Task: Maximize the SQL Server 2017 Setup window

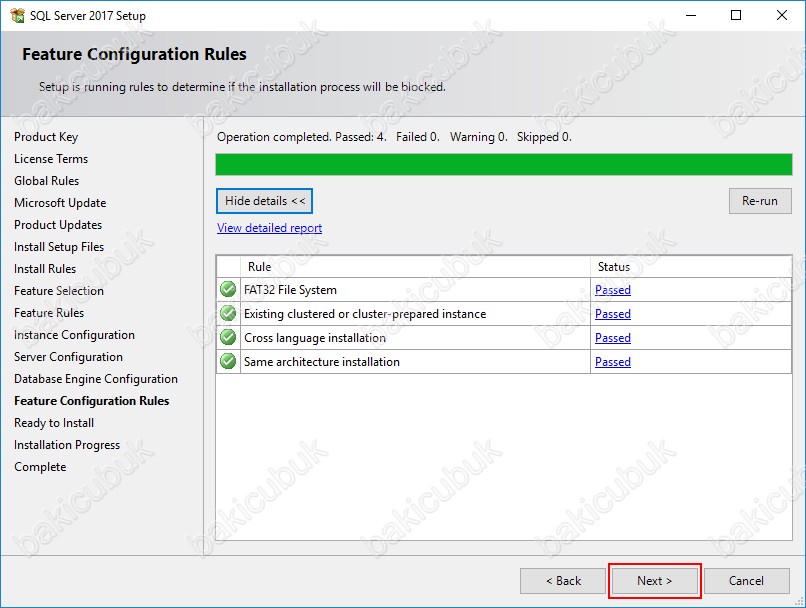Action: tap(736, 15)
